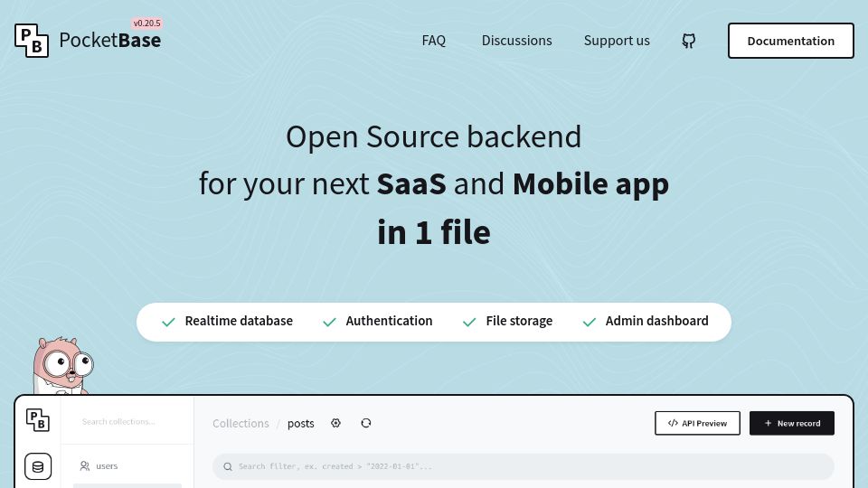Click the Admin dashboard feature label

click(656, 321)
